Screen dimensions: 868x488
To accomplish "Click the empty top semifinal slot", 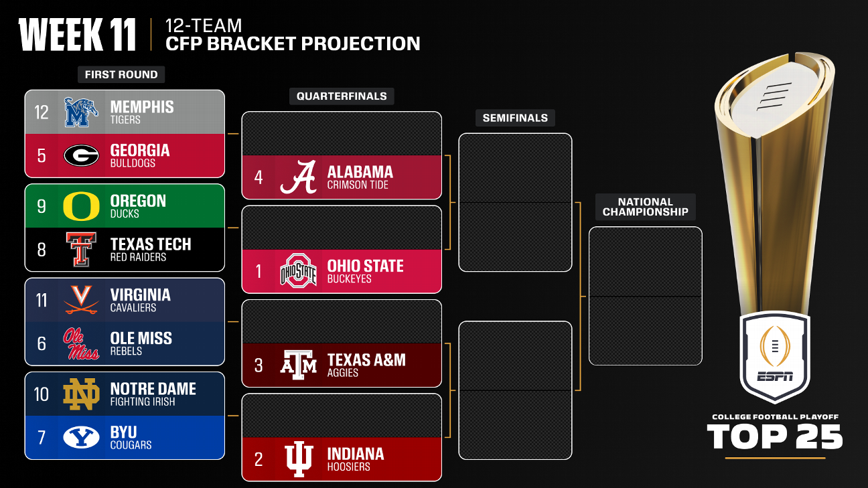I will (x=515, y=168).
